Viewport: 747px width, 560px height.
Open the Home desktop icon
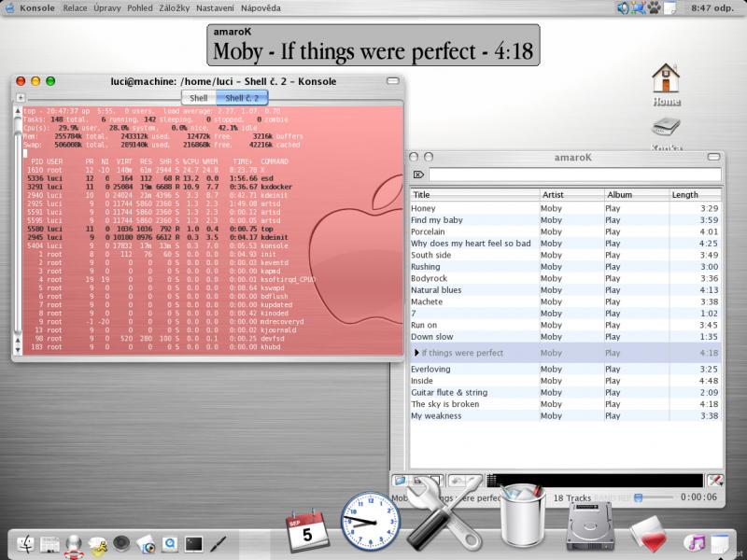666,84
